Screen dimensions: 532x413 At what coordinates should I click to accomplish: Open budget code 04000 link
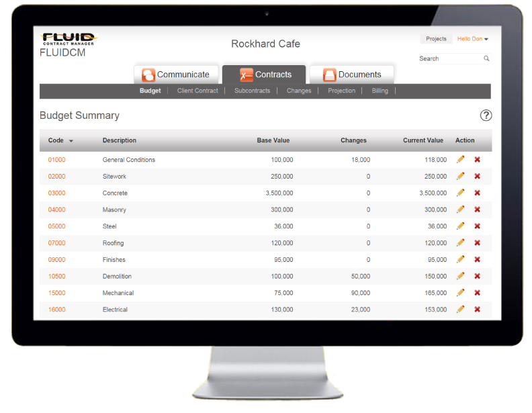point(56,210)
